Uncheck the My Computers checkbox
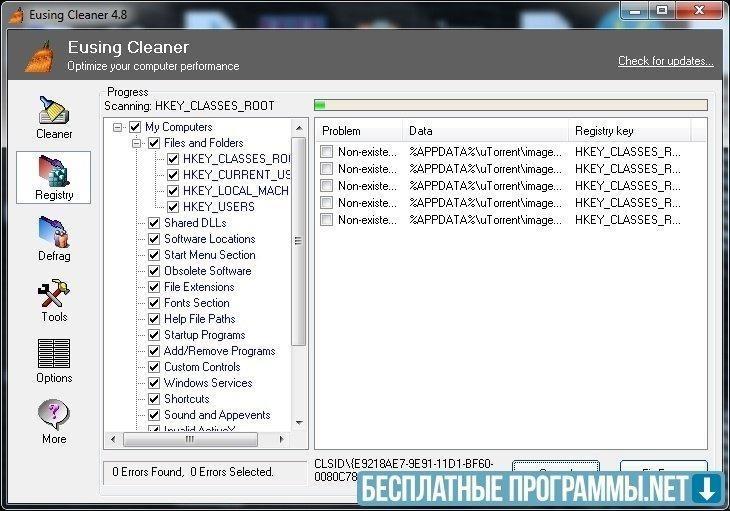The width and height of the screenshot is (730, 511). [135, 127]
